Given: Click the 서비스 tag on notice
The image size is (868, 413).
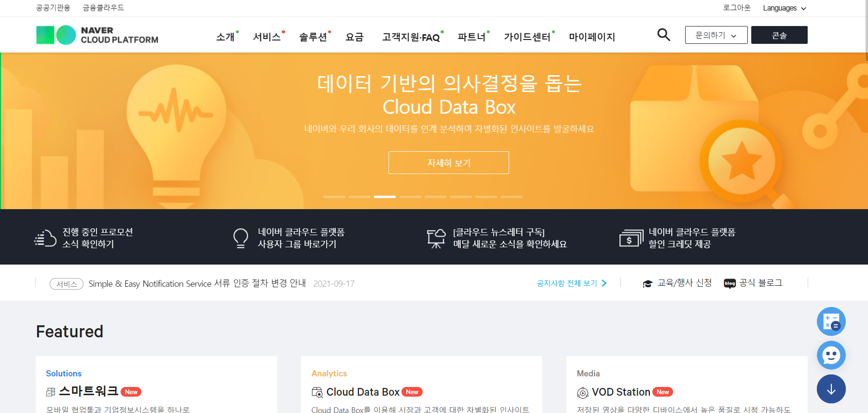Looking at the screenshot, I should pyautogui.click(x=67, y=284).
